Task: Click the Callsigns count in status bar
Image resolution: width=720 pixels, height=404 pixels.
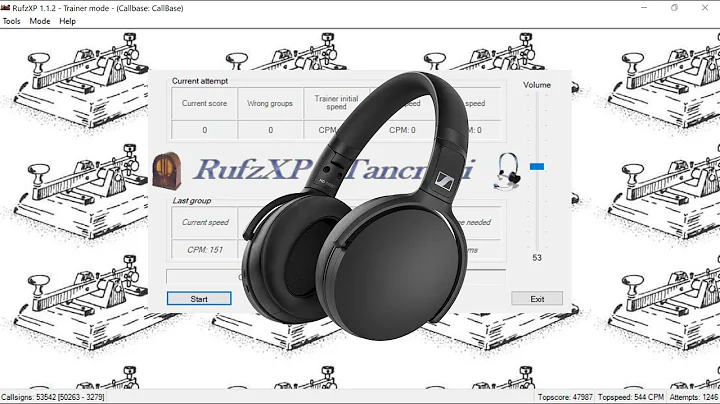Action: coord(53,397)
